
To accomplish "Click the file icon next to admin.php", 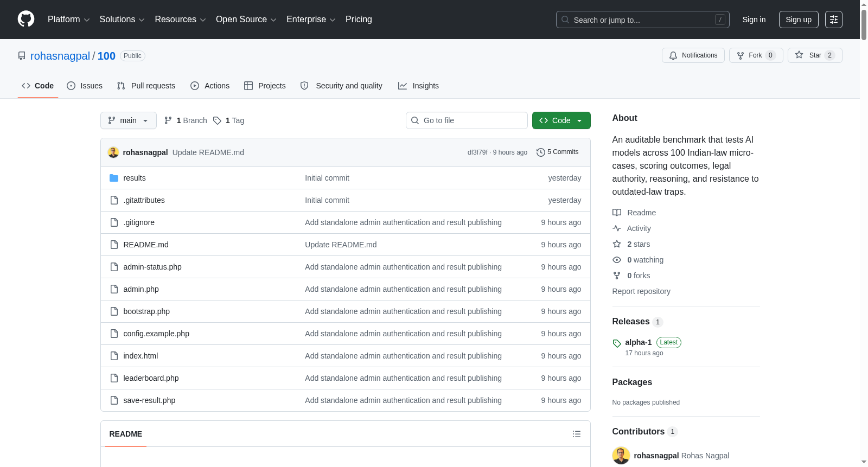I will pyautogui.click(x=114, y=289).
